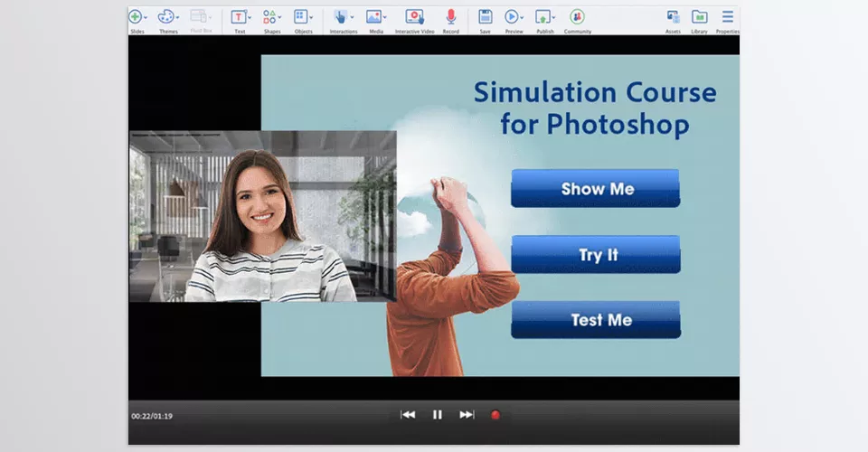Click the Objects toolbar icon
Image resolution: width=868 pixels, height=452 pixels.
300,16
